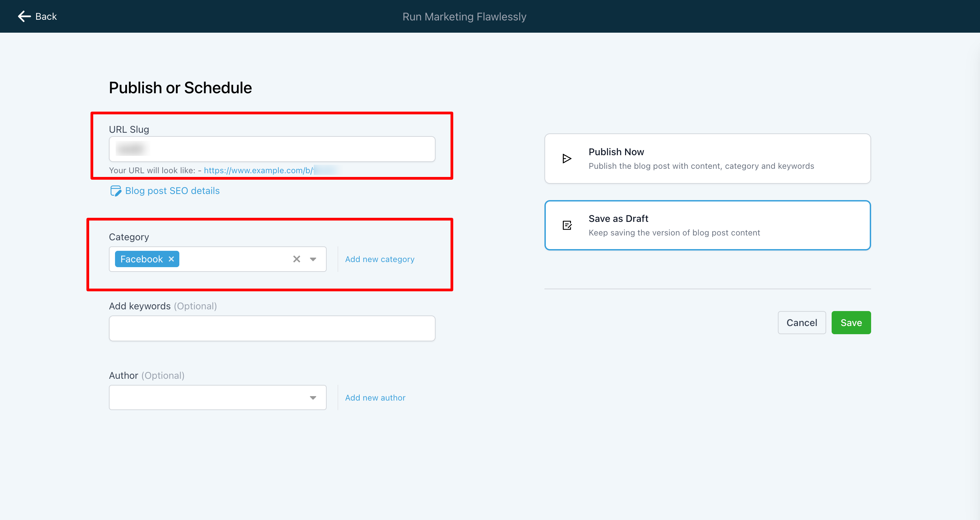Click the URL Slug input field
The height and width of the screenshot is (520, 980).
(272, 148)
